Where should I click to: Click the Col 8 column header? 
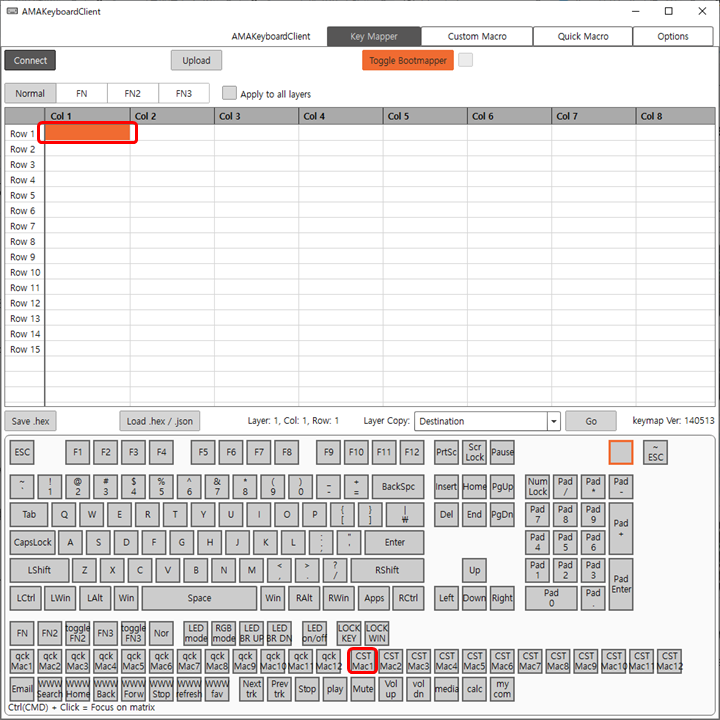pos(675,116)
